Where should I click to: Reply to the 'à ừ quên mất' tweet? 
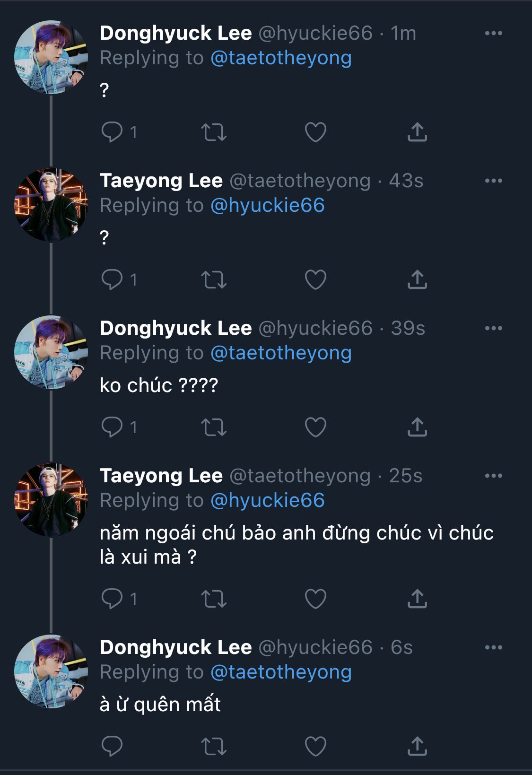(112, 747)
